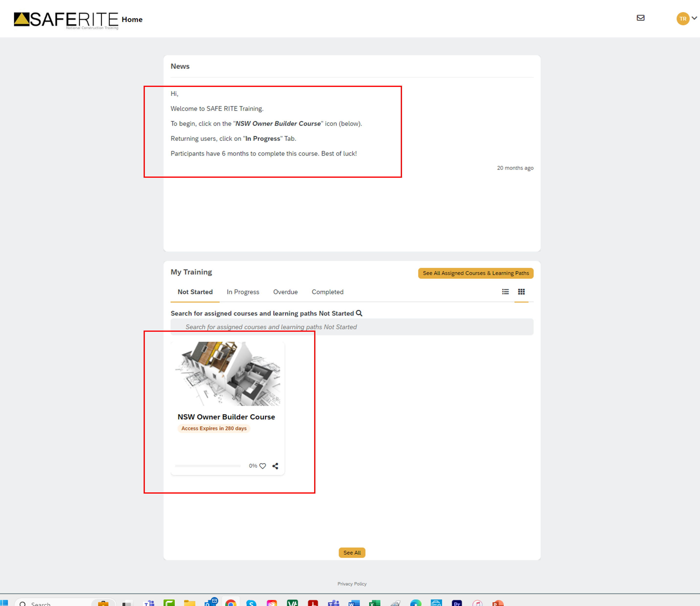Click See All Assigned Courses & Learning Paths
Image resolution: width=700 pixels, height=606 pixels.
coord(476,273)
